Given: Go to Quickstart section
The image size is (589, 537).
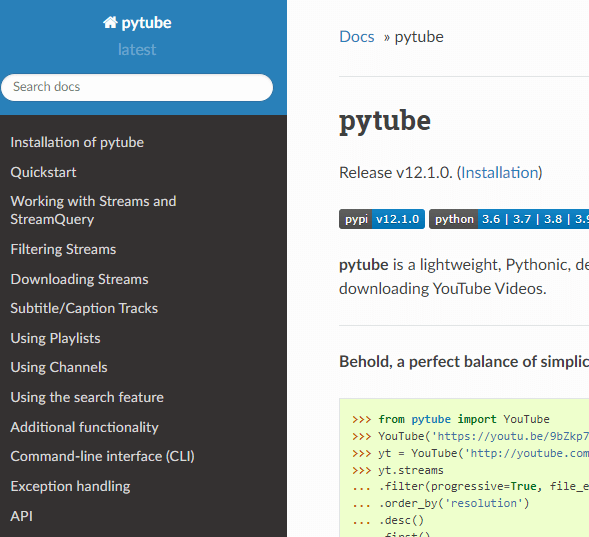Looking at the screenshot, I should click(x=43, y=172).
